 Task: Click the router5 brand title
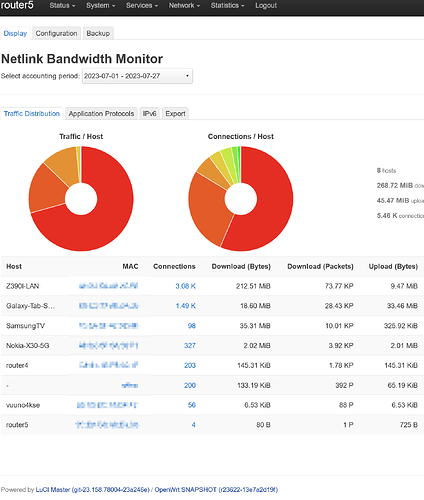(17, 5)
